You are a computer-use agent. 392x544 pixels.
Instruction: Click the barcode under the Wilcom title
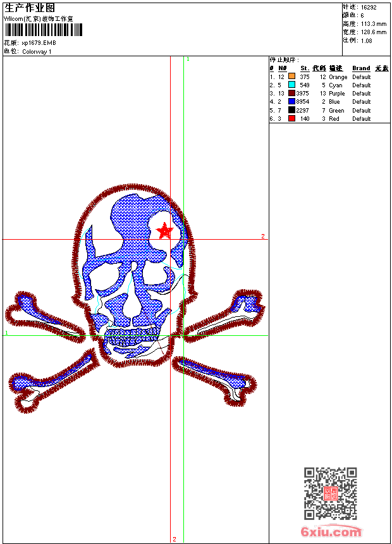click(43, 30)
